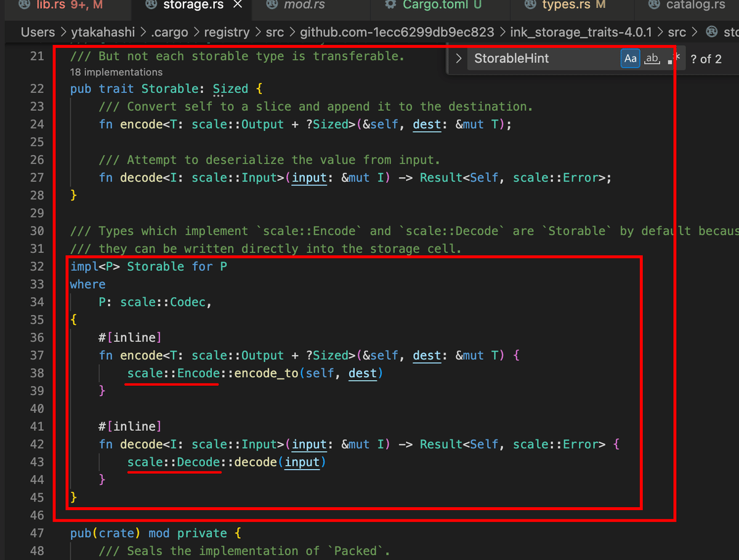Expand the Replace field chevron
Viewport: 739px width, 560px height.
(458, 59)
